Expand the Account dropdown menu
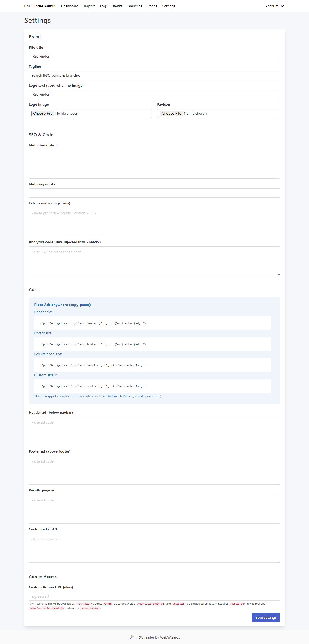 [274, 6]
